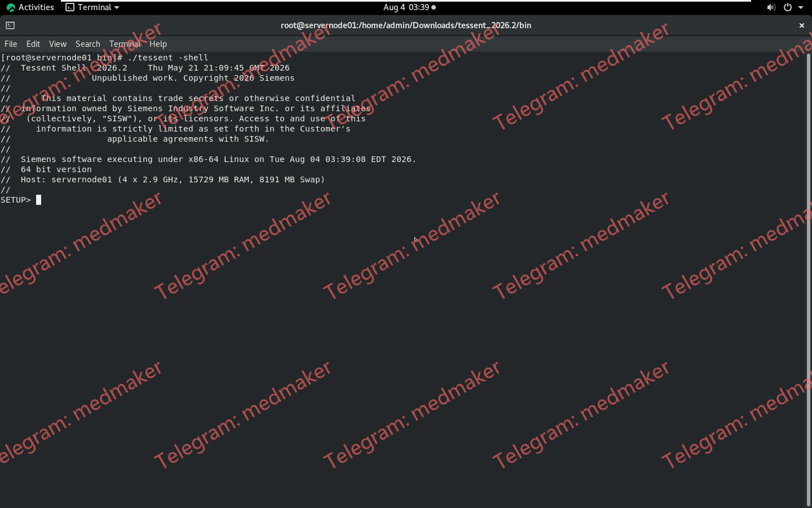The height and width of the screenshot is (508, 812).
Task: Click the terminal vertical scrollbar
Action: click(809, 279)
